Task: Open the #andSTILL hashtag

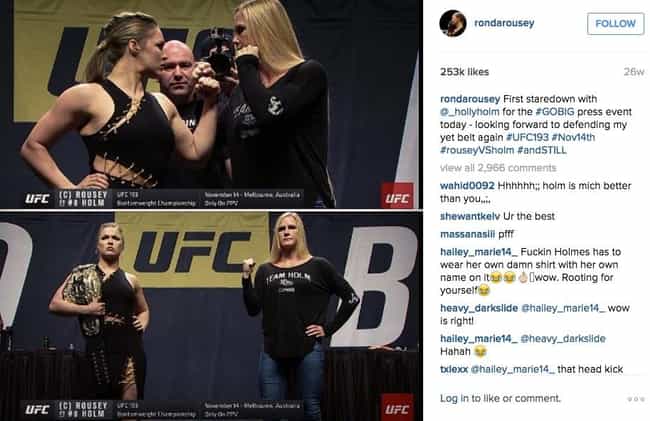Action: point(542,150)
